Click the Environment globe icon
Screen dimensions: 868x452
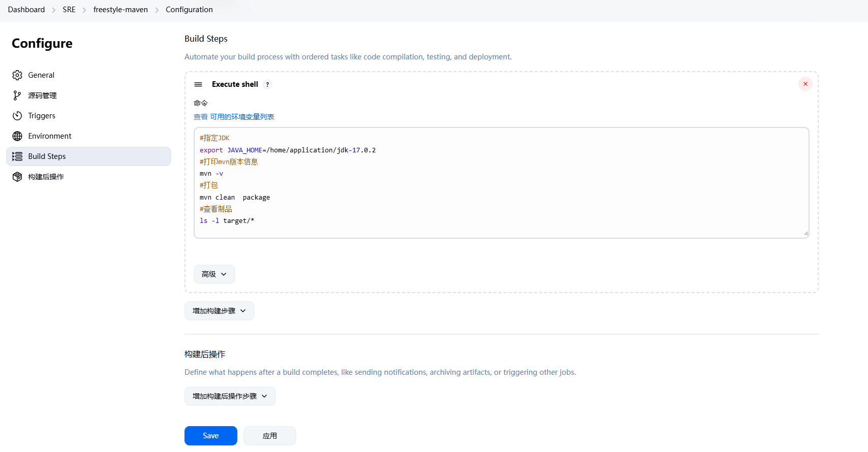(17, 136)
